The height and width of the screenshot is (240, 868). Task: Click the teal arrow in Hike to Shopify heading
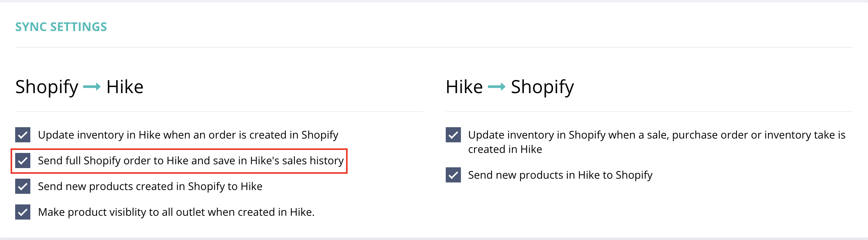click(x=496, y=87)
